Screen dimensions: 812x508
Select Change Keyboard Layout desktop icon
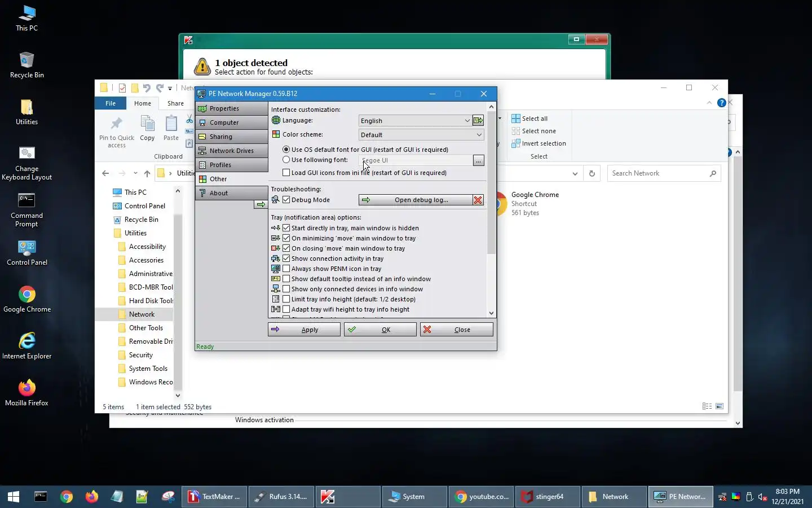pyautogui.click(x=27, y=164)
